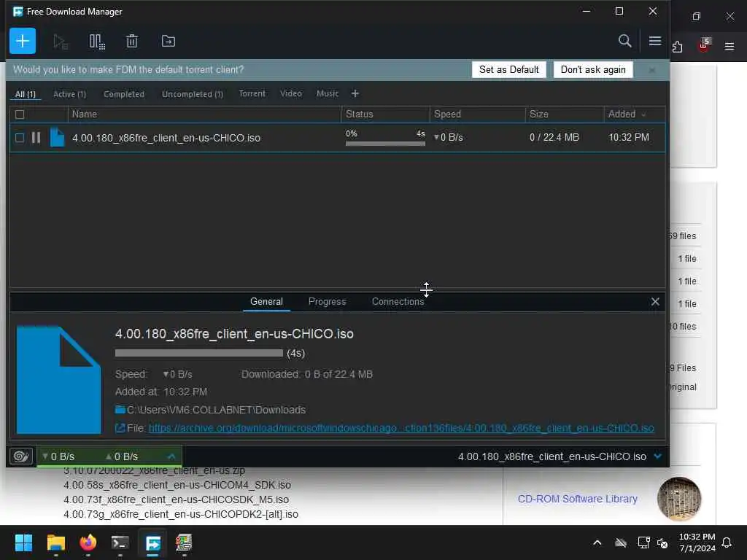The image size is (747, 560).
Task: Select the All (1) filter tab
Action: click(26, 94)
